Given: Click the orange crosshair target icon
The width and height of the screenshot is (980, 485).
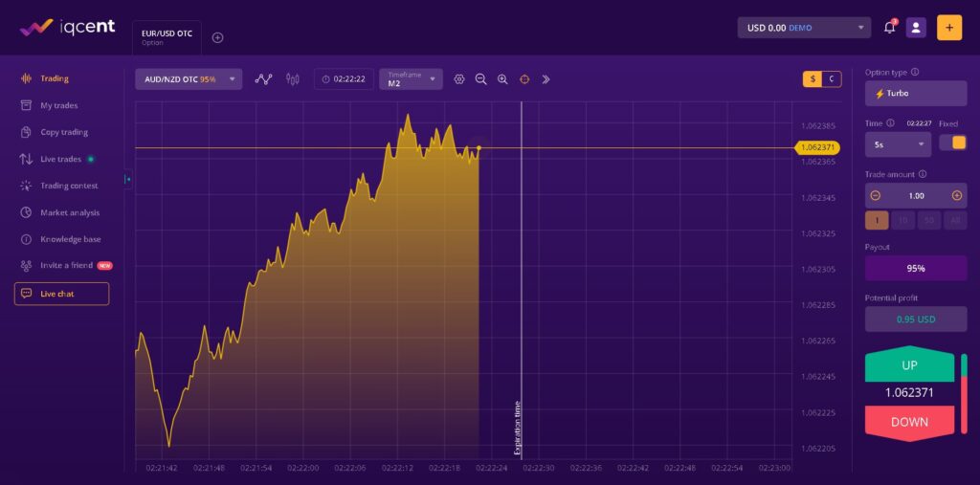Looking at the screenshot, I should [524, 79].
